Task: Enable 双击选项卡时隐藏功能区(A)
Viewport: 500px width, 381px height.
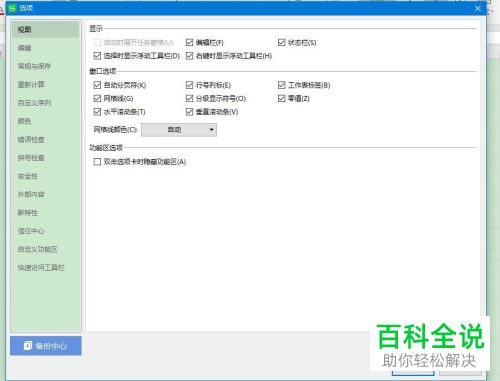Action: tap(97, 162)
